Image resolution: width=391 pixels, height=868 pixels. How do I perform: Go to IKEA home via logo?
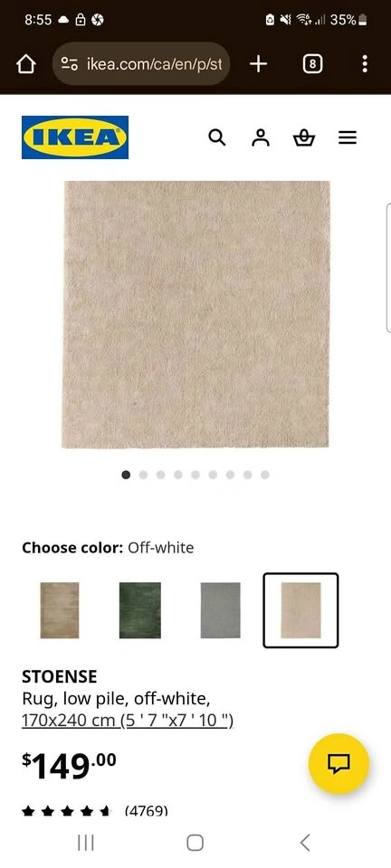click(x=75, y=137)
